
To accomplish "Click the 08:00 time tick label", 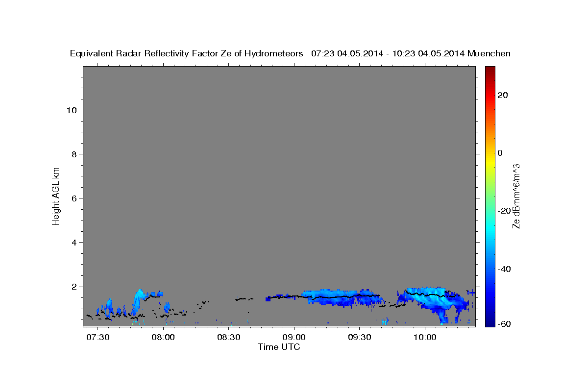I will click(x=163, y=338).
